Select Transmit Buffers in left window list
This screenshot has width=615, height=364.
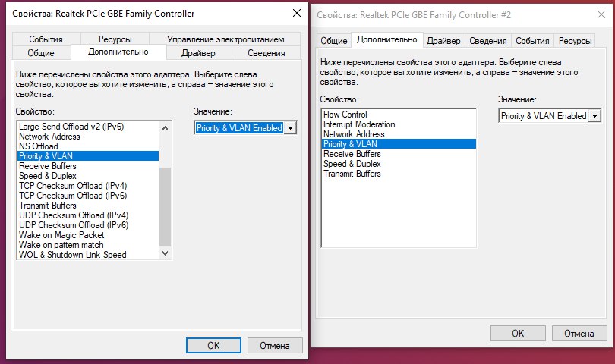pyautogui.click(x=88, y=206)
